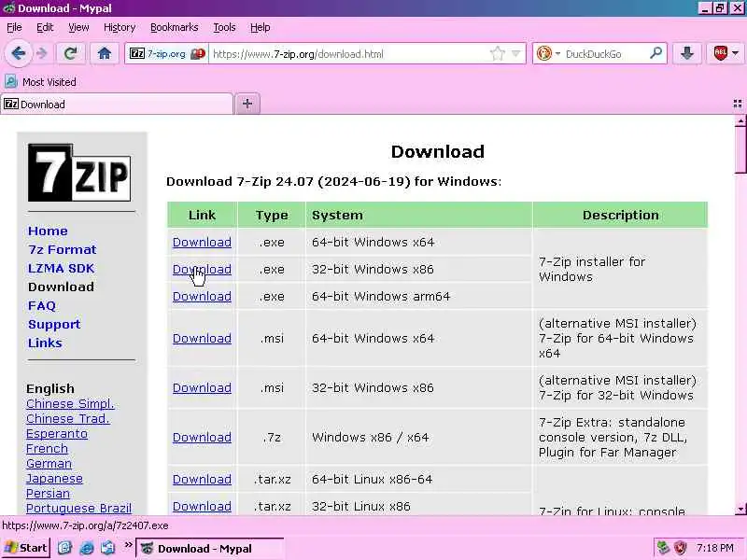Open the URL history dropdown arrow
The image size is (747, 560).
click(515, 53)
